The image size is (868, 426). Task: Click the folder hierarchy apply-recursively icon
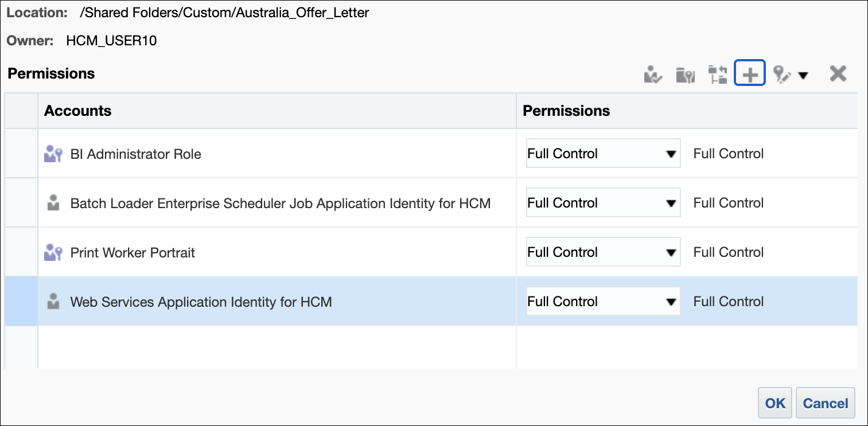pyautogui.click(x=717, y=75)
